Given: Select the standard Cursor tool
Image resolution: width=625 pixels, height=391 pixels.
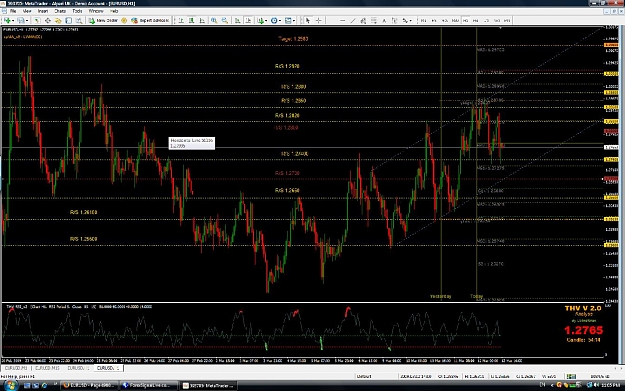Looking at the screenshot, I should (x=307, y=20).
